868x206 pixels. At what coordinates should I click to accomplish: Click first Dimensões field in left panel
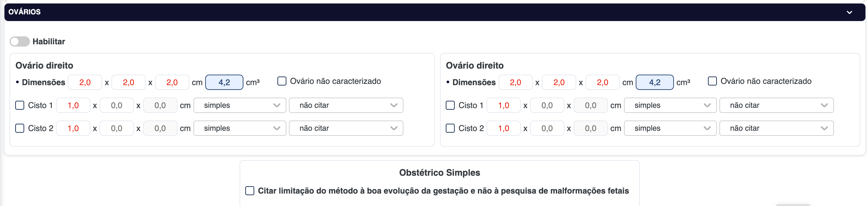pos(85,82)
